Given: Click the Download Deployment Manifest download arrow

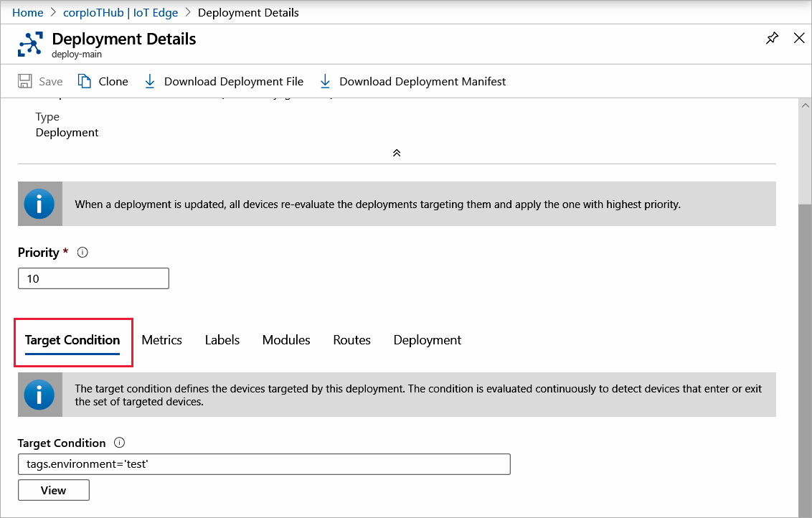Looking at the screenshot, I should point(325,81).
